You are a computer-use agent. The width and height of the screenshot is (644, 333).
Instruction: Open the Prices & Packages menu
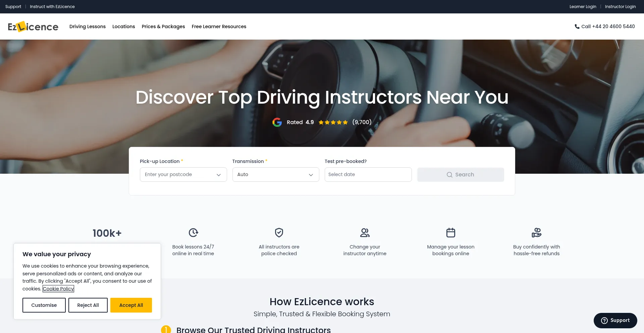click(x=163, y=26)
